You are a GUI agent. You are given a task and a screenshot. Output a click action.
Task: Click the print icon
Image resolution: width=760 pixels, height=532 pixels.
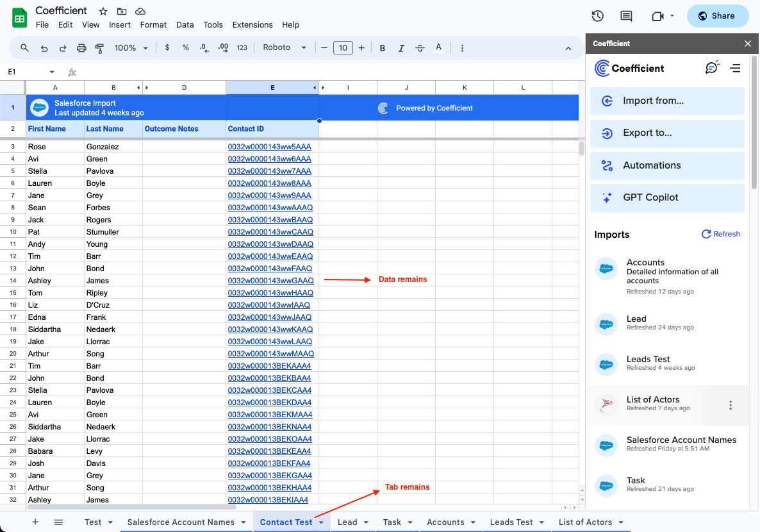tap(81, 47)
